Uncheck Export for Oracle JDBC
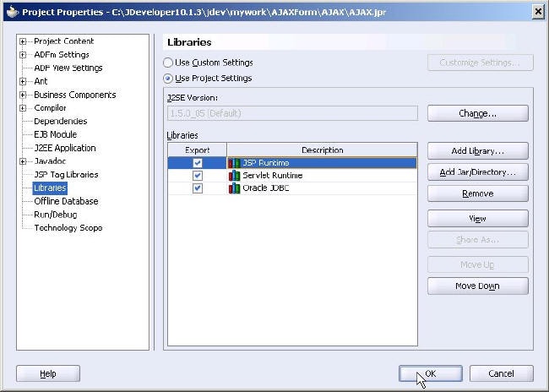 198,188
